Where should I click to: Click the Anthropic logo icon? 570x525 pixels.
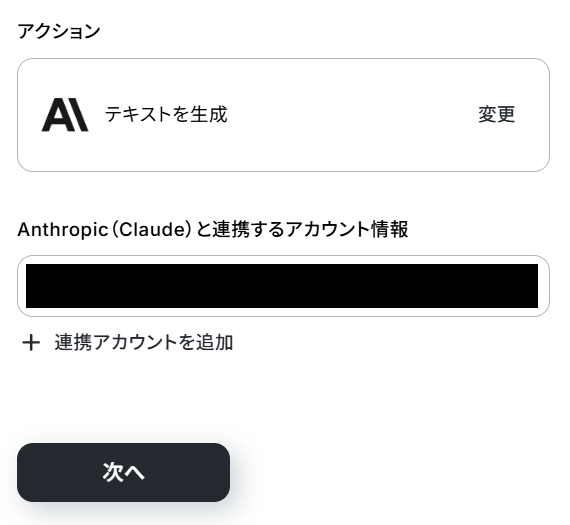coord(65,115)
